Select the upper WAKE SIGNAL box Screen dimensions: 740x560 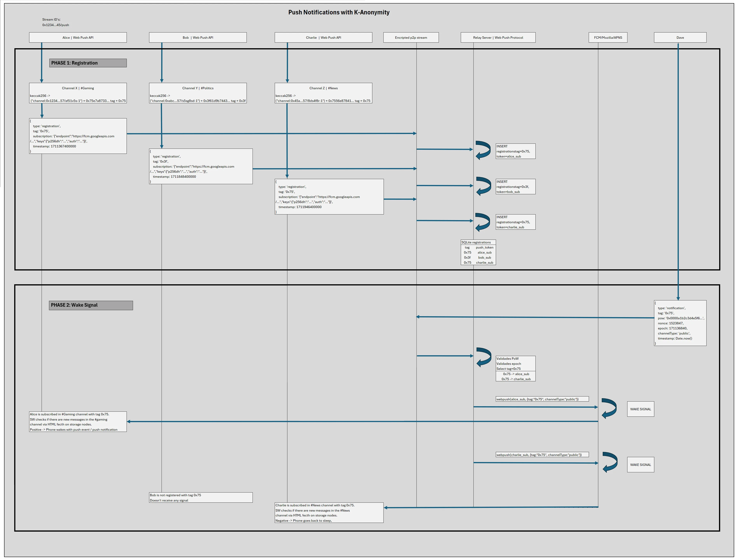pyautogui.click(x=641, y=409)
